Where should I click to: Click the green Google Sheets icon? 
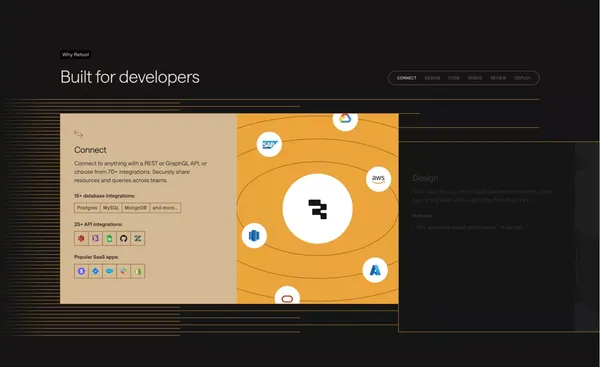coord(109,238)
